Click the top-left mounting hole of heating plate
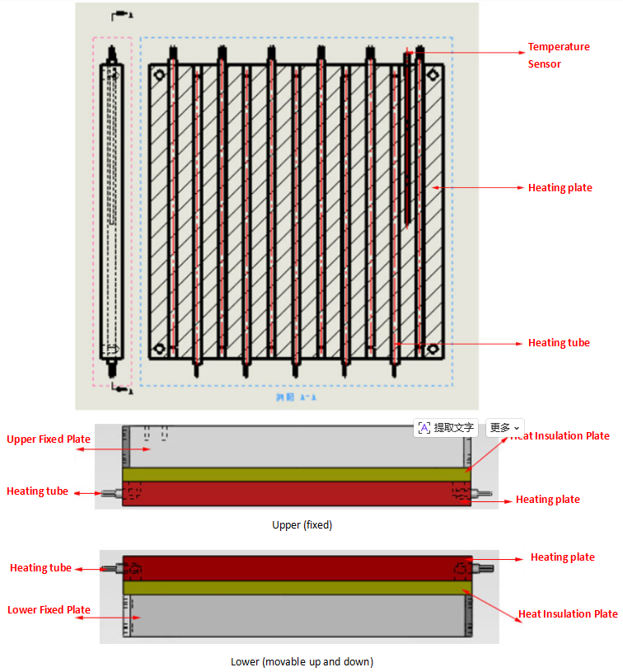623x672 pixels. click(x=159, y=75)
